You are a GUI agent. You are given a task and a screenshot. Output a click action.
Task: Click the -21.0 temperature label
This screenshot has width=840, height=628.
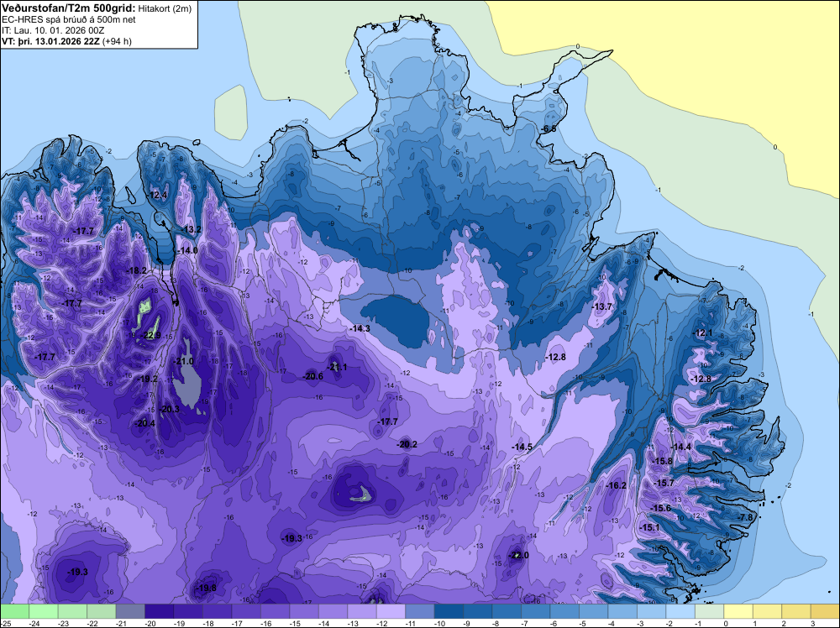point(184,361)
